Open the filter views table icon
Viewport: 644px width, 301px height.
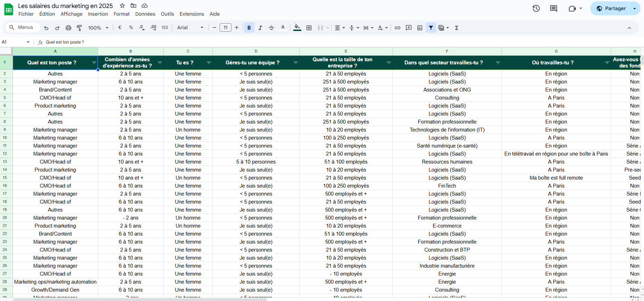(x=441, y=28)
